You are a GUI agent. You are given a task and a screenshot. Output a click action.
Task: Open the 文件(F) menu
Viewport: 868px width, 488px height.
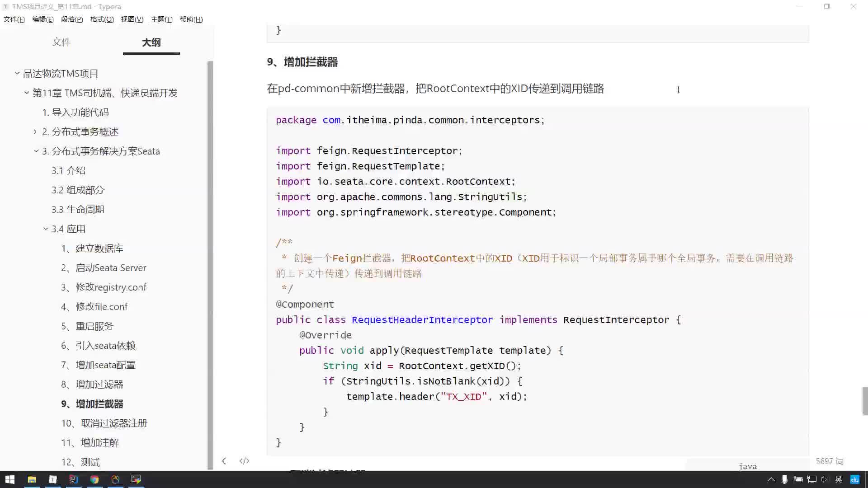[x=14, y=19]
